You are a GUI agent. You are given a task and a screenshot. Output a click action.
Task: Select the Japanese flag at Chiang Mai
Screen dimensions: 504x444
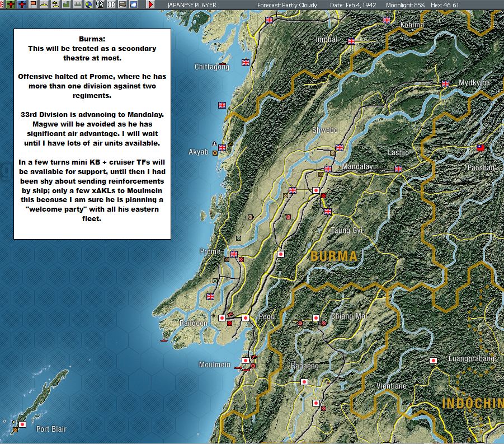tap(316, 318)
